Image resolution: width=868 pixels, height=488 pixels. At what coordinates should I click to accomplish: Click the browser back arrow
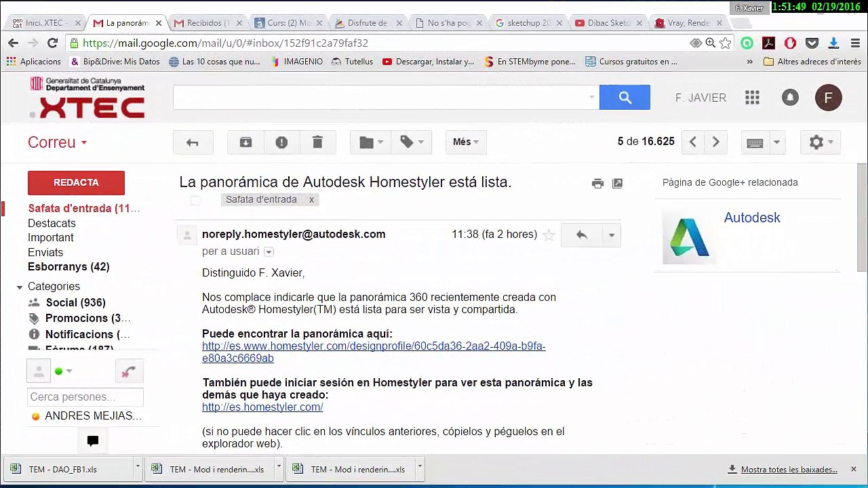point(13,43)
